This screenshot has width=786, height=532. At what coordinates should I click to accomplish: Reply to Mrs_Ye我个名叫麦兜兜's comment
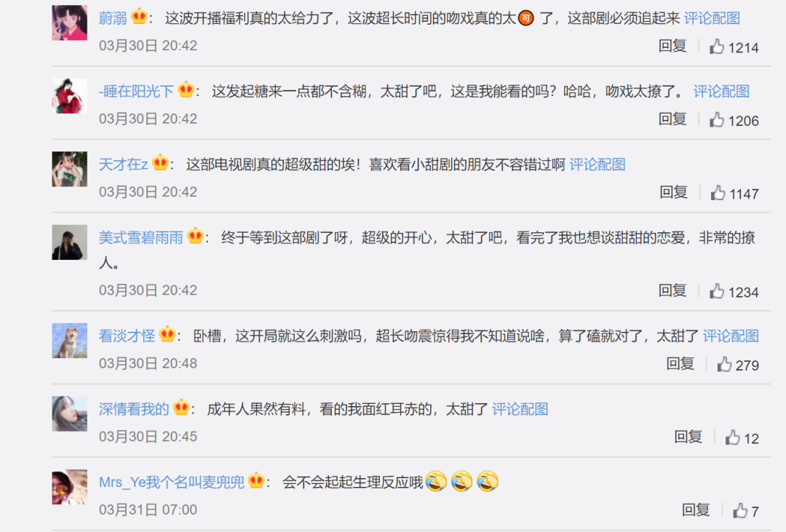coord(696,510)
